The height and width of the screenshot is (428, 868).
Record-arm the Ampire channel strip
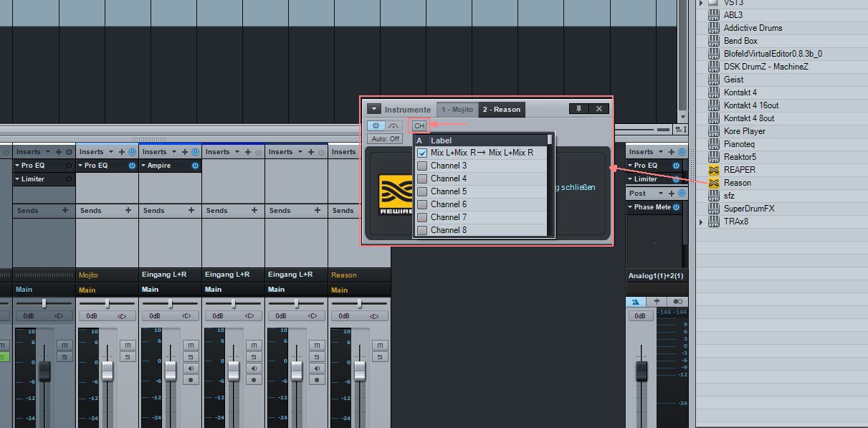(190, 380)
